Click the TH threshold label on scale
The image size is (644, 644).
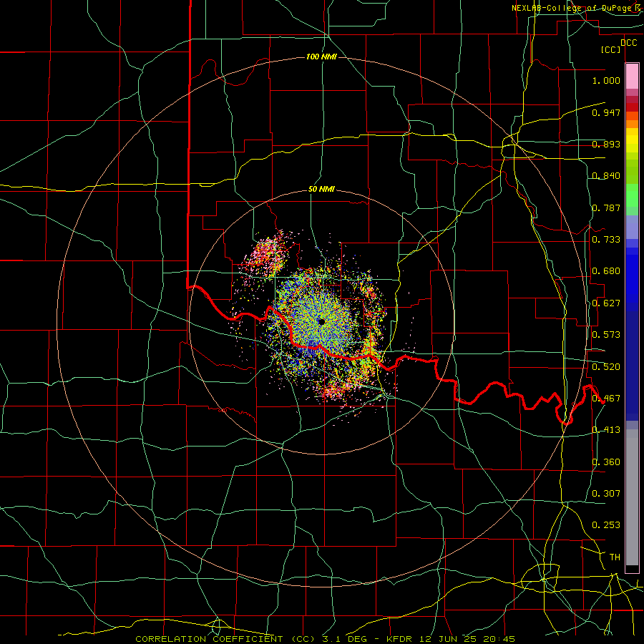615,557
